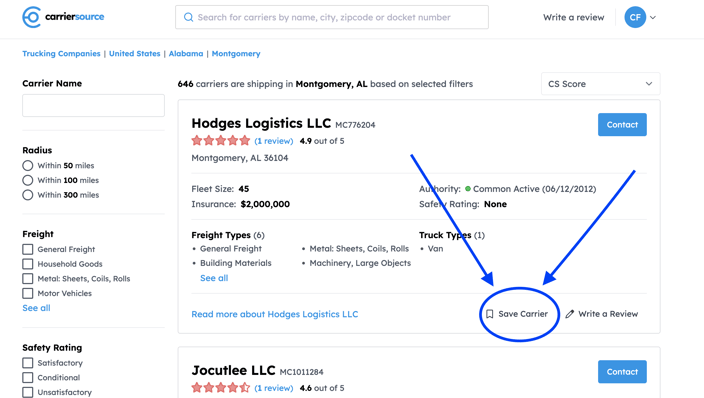This screenshot has height=398, width=704.
Task: Click the search magnifier icon
Action: tap(189, 17)
